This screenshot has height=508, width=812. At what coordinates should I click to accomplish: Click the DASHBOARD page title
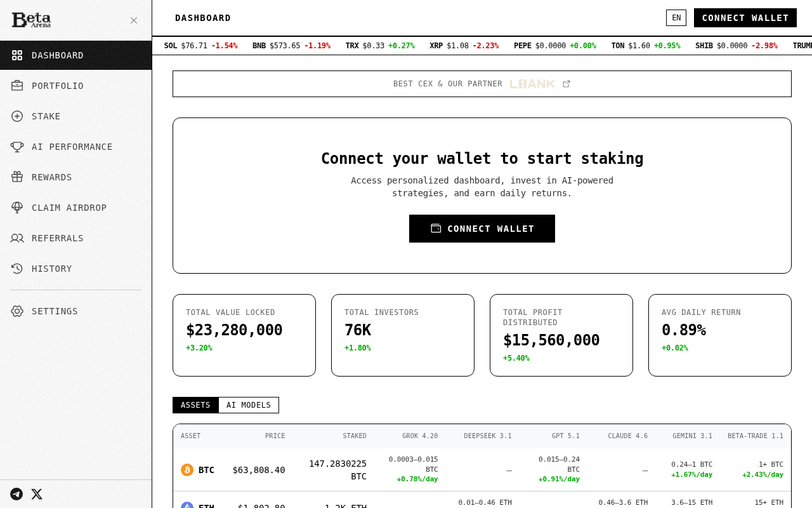click(x=203, y=18)
